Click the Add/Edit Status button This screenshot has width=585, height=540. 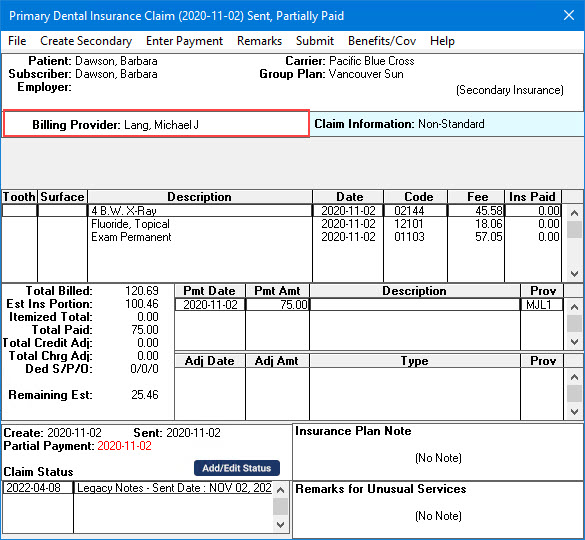point(237,468)
